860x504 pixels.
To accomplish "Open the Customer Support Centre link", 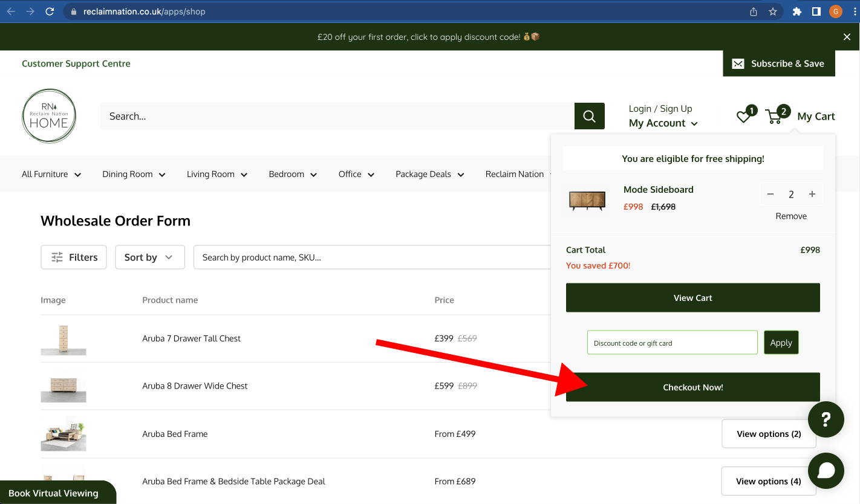I will pos(76,63).
